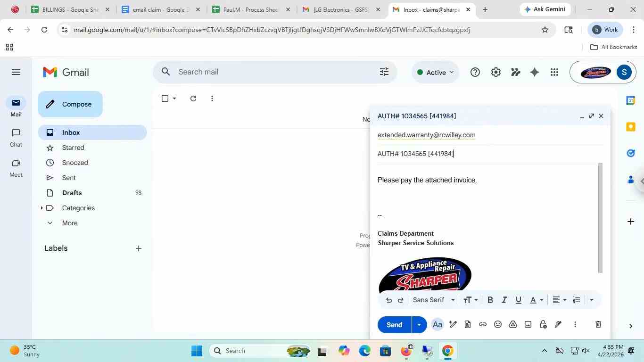
Task: Expand more send options arrow
Action: coord(419,324)
